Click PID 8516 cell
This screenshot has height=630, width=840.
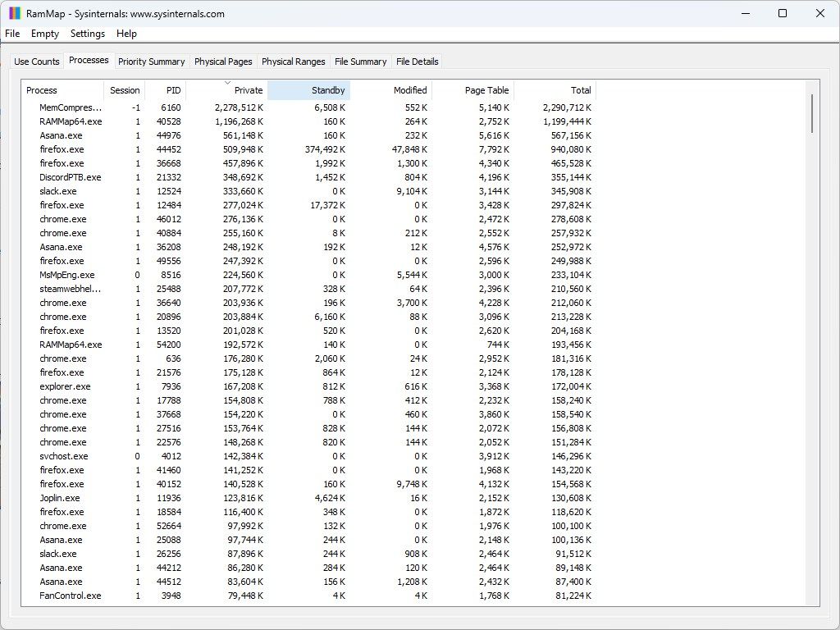(x=171, y=275)
